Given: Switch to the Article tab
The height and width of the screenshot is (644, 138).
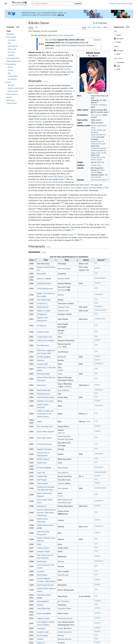Looking at the screenshot, I should coord(31,27).
